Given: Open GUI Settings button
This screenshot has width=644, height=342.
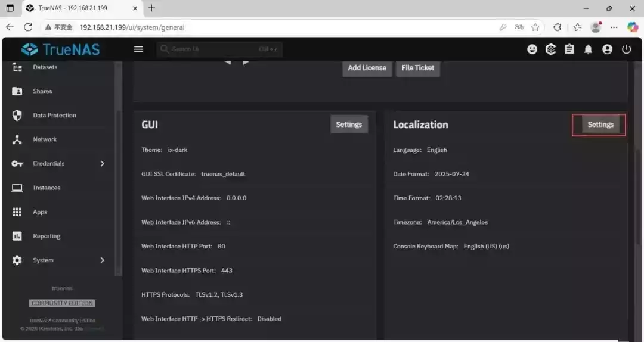Looking at the screenshot, I should coord(349,125).
